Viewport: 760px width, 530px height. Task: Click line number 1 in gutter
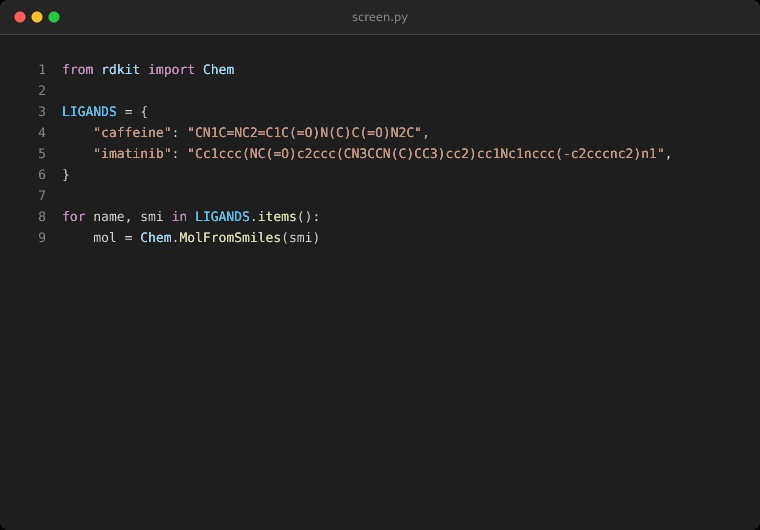(x=42, y=70)
